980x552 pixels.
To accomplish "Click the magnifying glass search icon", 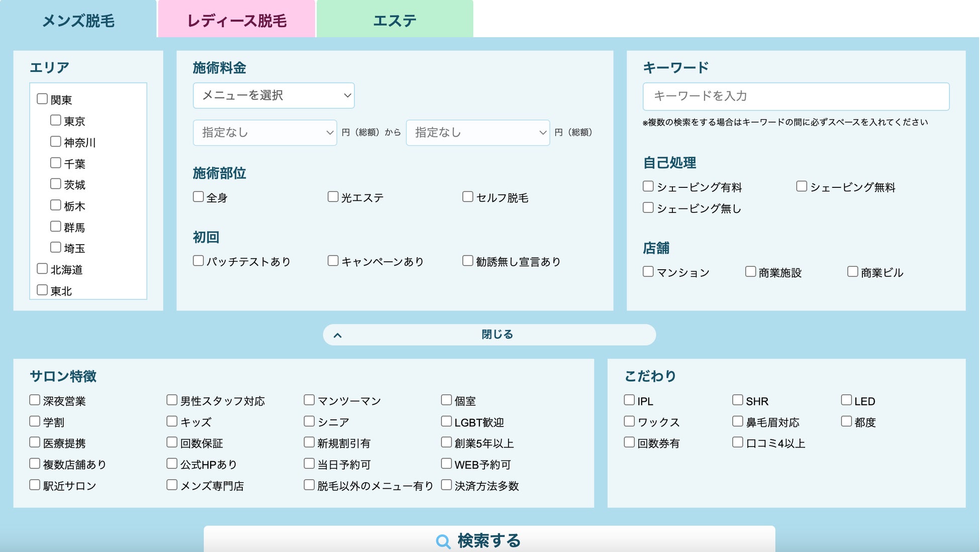I will click(x=443, y=541).
